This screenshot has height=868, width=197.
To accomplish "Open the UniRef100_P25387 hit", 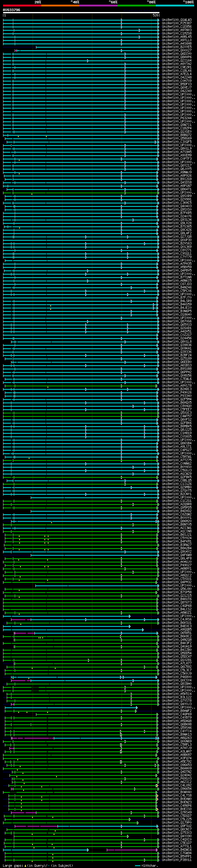I will pos(177,23).
